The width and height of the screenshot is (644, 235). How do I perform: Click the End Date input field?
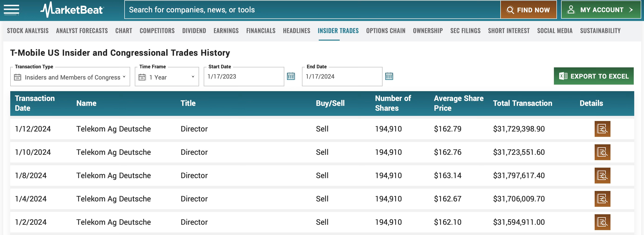click(342, 76)
